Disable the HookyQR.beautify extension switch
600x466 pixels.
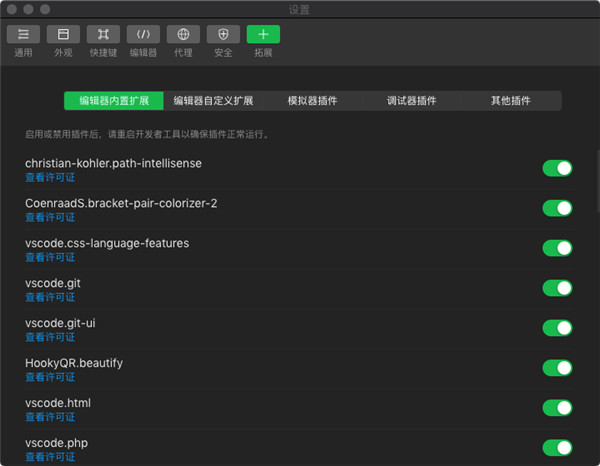[x=557, y=368]
